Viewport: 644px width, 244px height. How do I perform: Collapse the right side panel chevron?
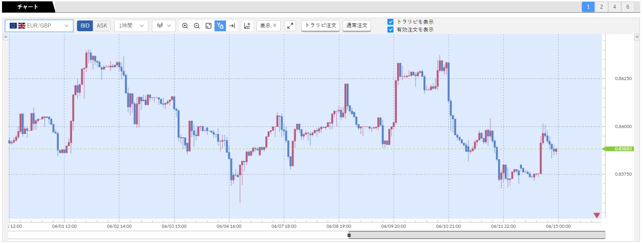(637, 37)
